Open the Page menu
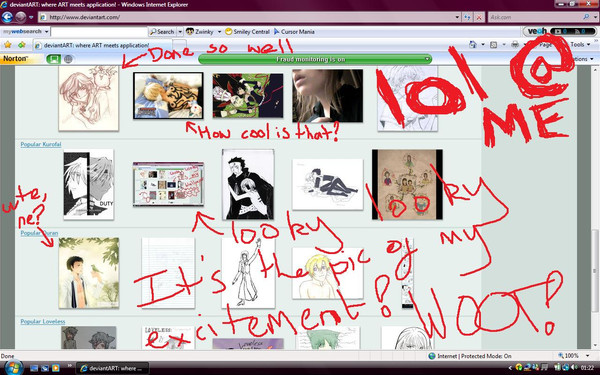600x375 pixels. click(x=545, y=45)
